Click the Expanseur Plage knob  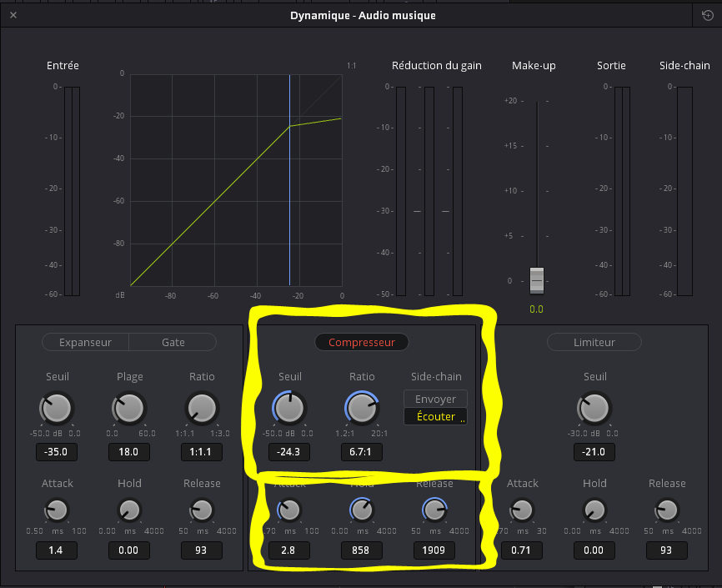129,409
